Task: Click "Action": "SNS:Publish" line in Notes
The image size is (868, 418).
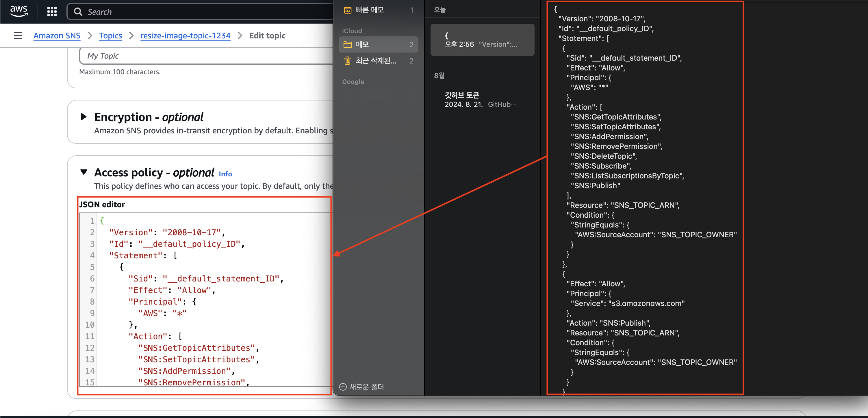Action: click(608, 323)
